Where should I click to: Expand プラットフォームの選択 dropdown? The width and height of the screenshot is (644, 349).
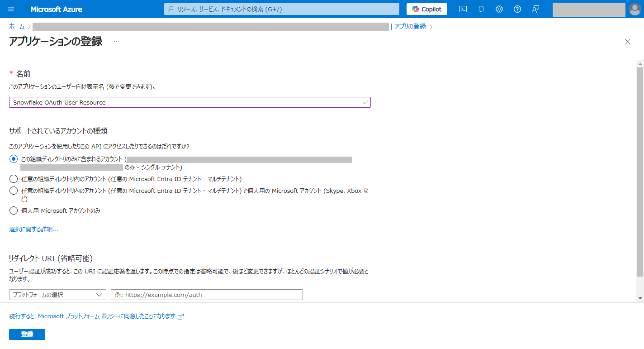[57, 295]
